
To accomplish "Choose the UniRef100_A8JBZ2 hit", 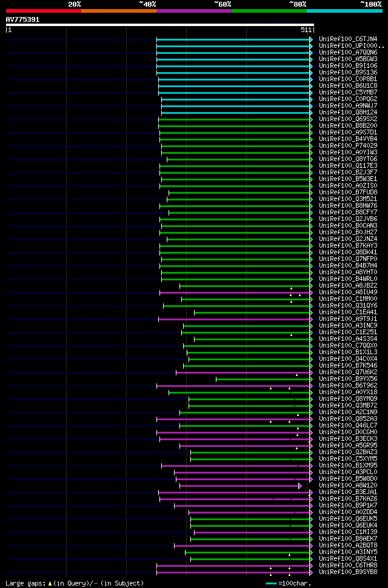I will tap(348, 286).
